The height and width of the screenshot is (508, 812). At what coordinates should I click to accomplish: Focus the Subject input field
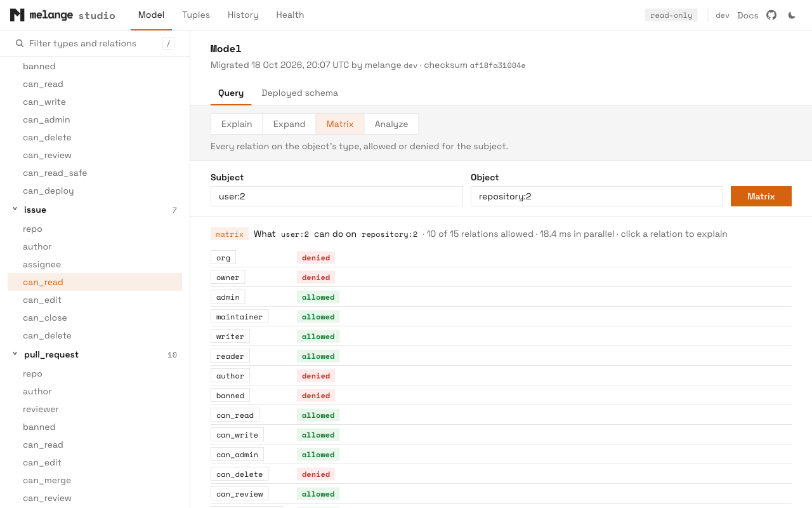pyautogui.click(x=337, y=196)
